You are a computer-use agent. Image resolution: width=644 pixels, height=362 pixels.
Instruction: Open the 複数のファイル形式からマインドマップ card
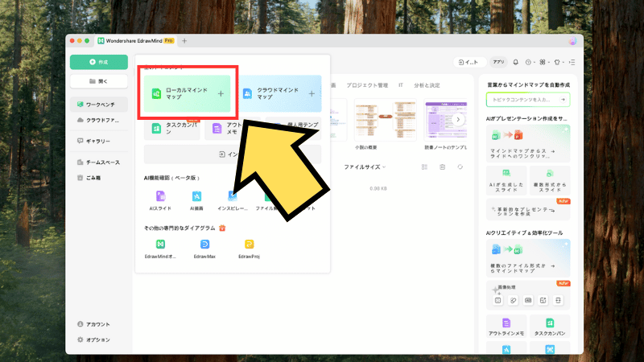coord(528,257)
